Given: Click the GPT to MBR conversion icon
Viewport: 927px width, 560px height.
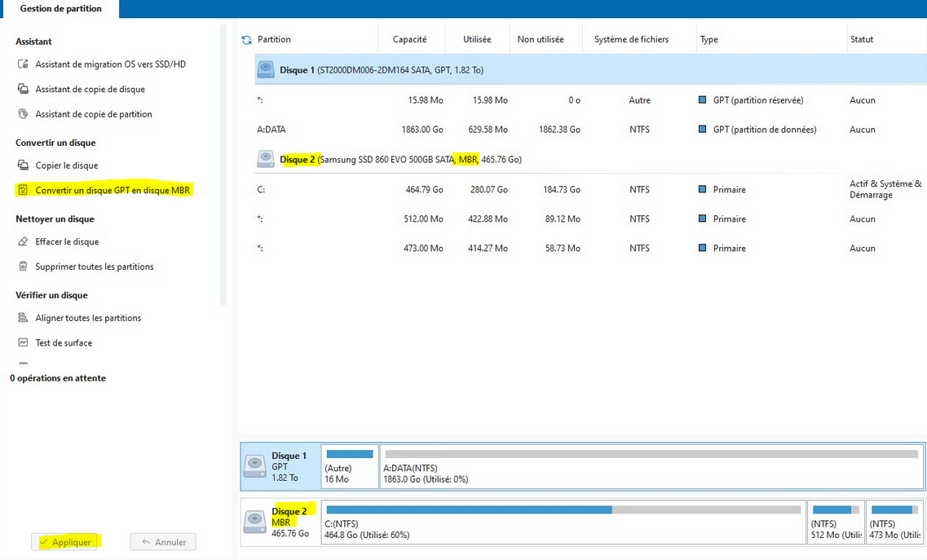Looking at the screenshot, I should pos(23,190).
